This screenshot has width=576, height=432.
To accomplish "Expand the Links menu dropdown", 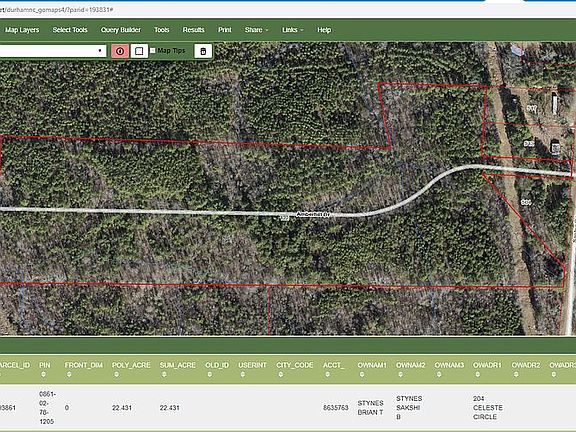I will (292, 30).
